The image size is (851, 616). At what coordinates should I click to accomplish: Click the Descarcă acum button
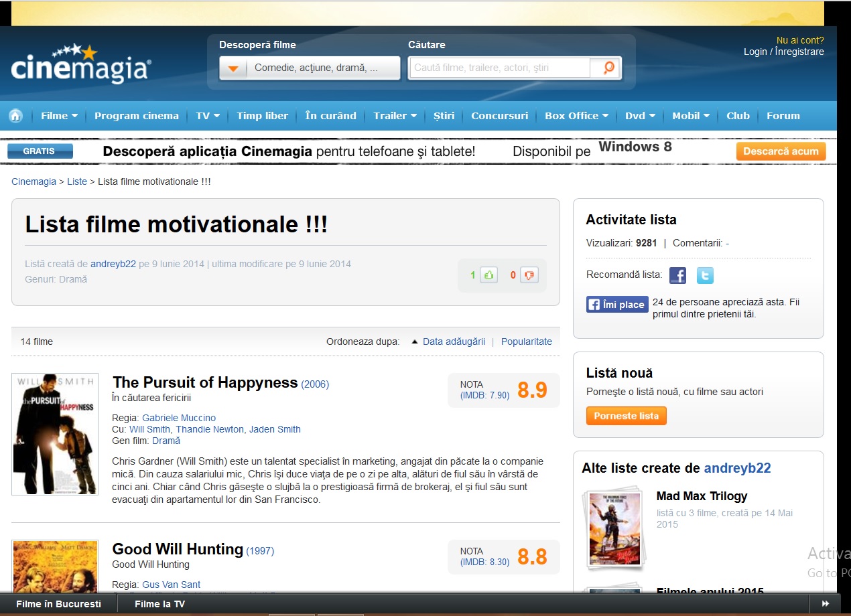(781, 151)
